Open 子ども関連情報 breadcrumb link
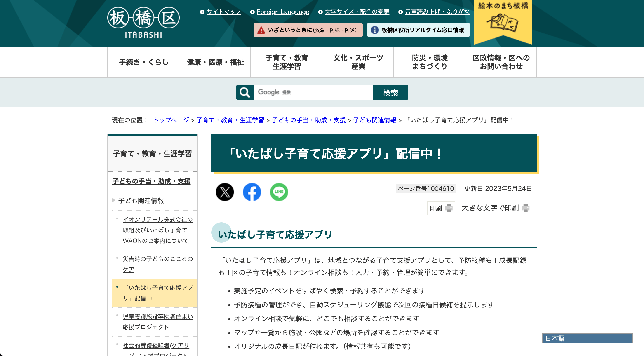Screen dimensions: 644x356 [374, 120]
